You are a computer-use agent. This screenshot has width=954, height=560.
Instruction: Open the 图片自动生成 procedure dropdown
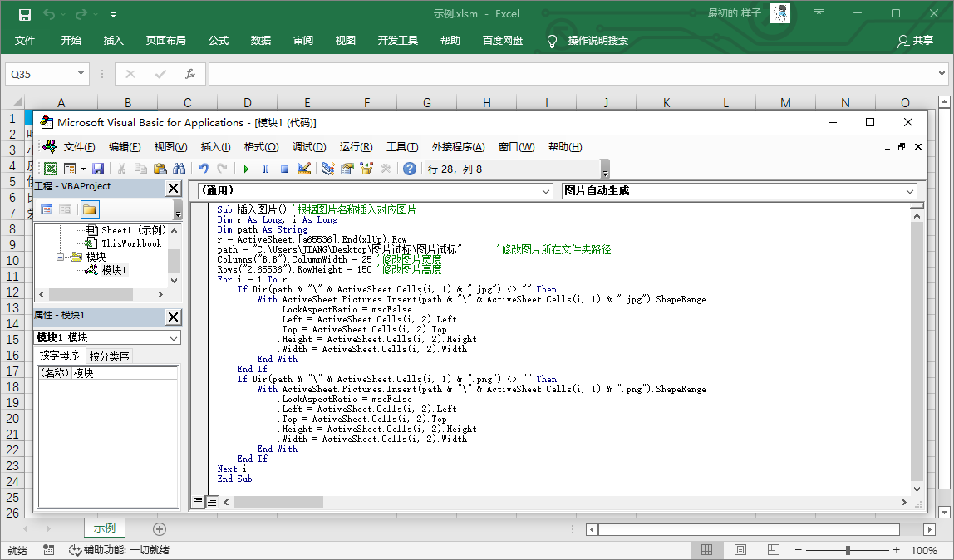[x=910, y=192]
